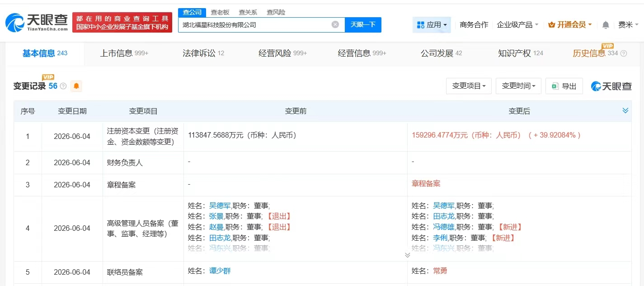This screenshot has height=286, width=644.
Task: Select the 查关系 search tab
Action: click(x=248, y=12)
